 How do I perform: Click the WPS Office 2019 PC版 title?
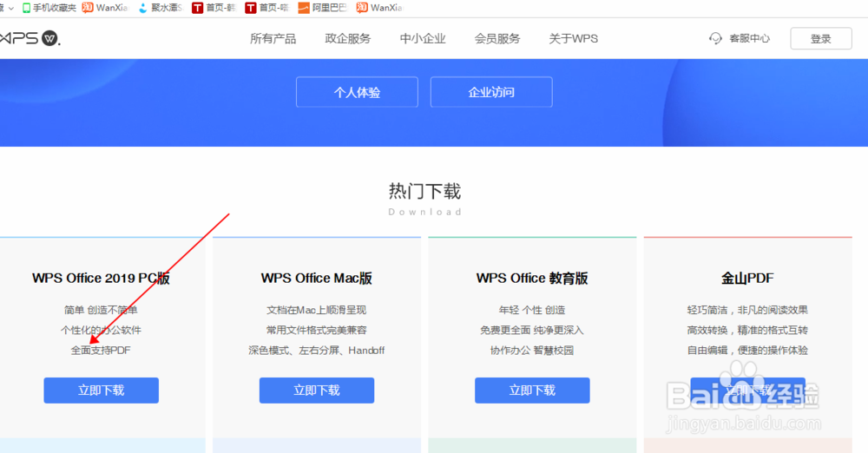point(101,278)
